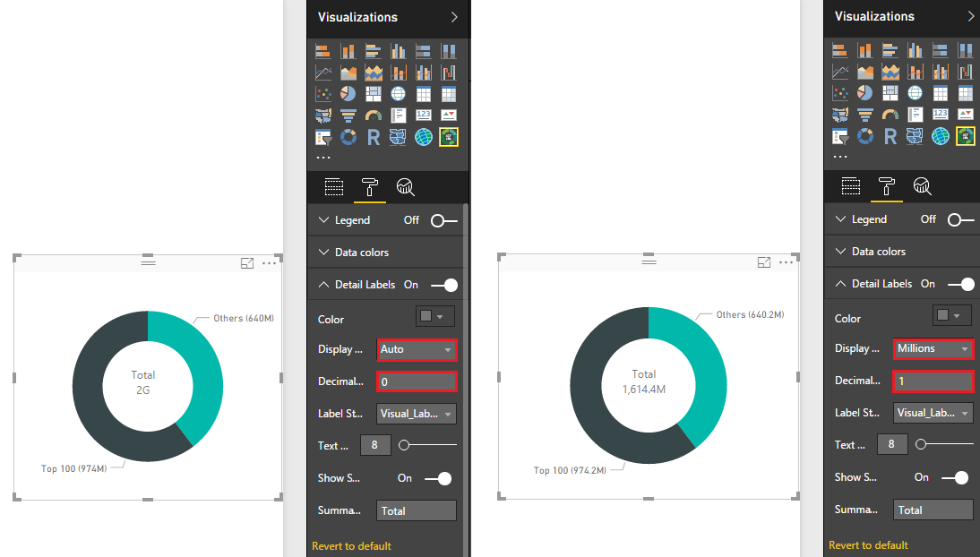Screen dimensions: 980x557
Task: Select stacked bar chart in left Visualizations pane
Action: 323,51
